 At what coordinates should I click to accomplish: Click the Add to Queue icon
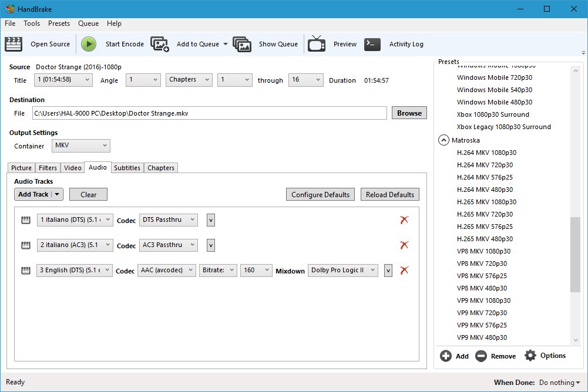pos(160,44)
